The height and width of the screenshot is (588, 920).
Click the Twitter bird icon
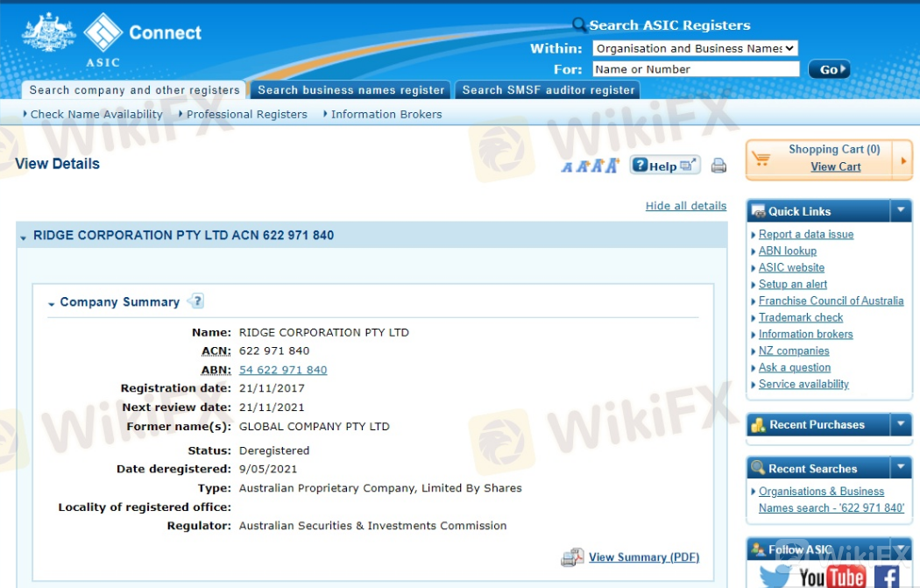[x=775, y=576]
